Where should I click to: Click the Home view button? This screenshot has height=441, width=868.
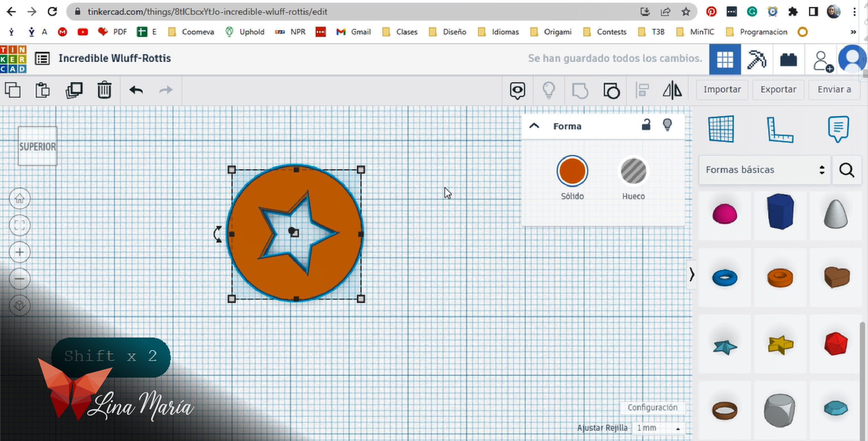(20, 199)
